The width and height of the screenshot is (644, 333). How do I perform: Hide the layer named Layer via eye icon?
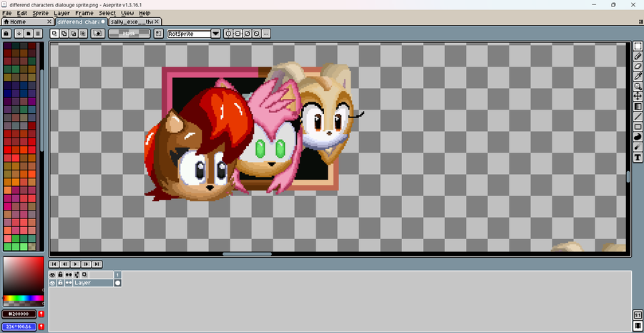tap(52, 283)
